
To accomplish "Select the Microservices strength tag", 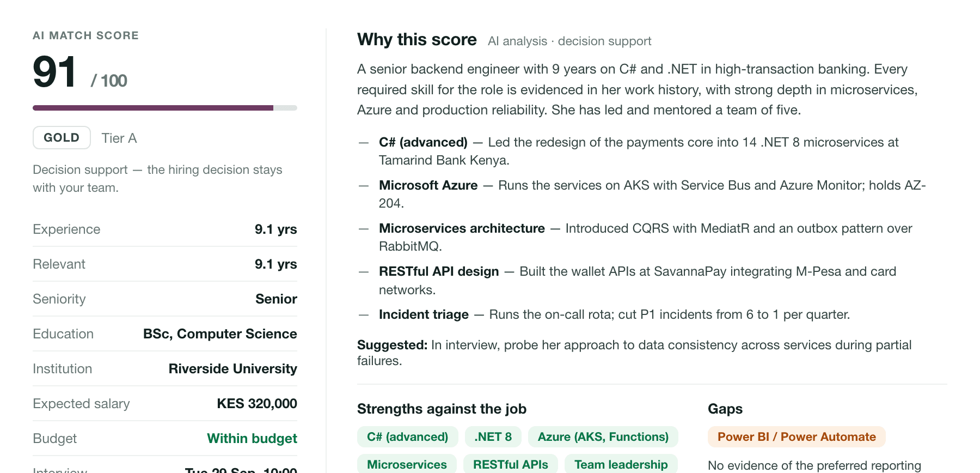I will tap(407, 465).
